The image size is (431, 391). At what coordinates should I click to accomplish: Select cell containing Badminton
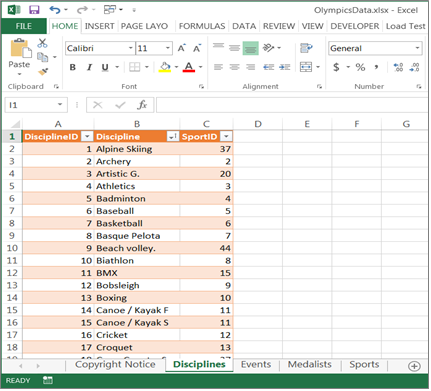click(x=137, y=199)
